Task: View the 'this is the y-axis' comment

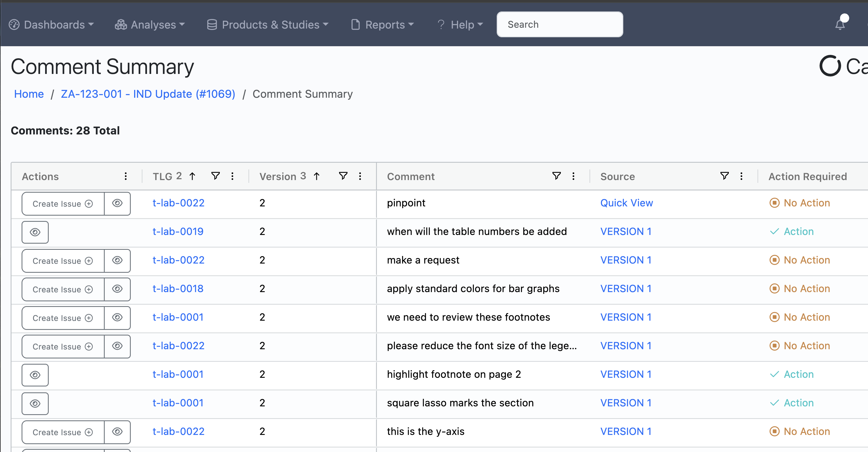Action: pos(117,432)
